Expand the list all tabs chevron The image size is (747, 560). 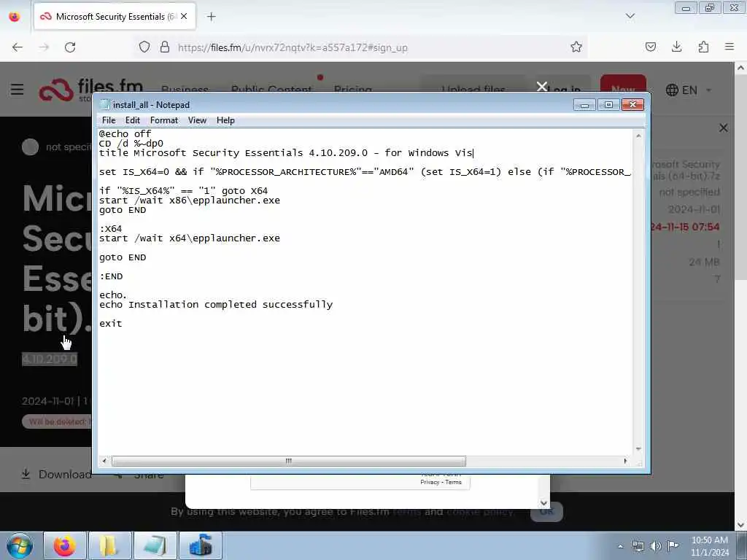[x=630, y=17]
